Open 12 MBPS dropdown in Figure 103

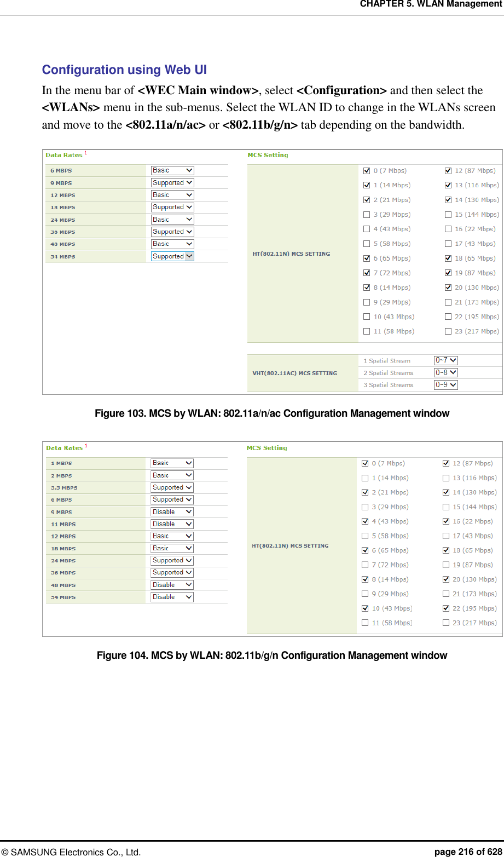point(172,195)
